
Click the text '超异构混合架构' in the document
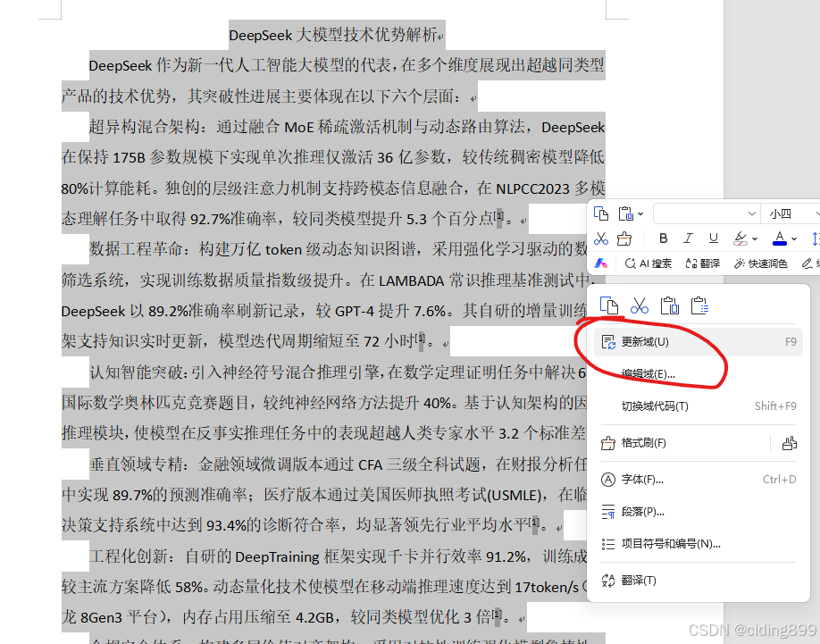(x=145, y=127)
